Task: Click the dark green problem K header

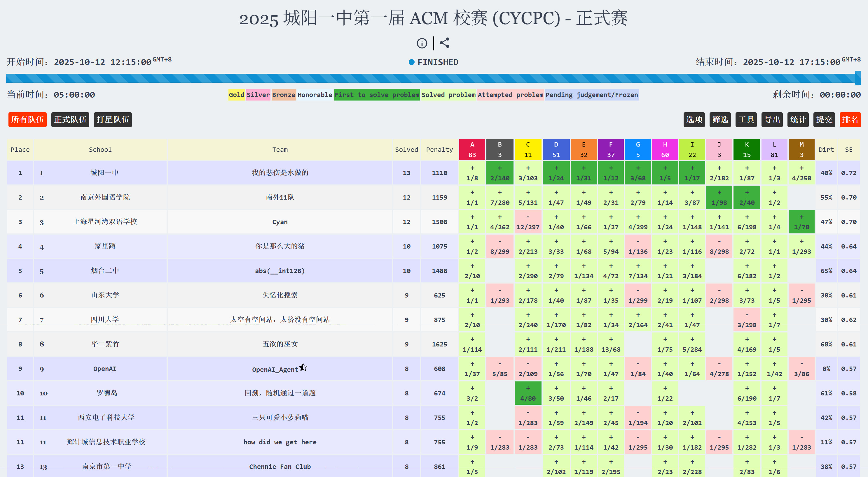Action: [x=746, y=149]
